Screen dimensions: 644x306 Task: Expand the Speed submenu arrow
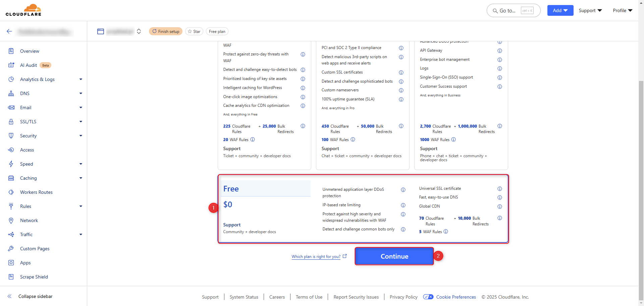click(81, 164)
